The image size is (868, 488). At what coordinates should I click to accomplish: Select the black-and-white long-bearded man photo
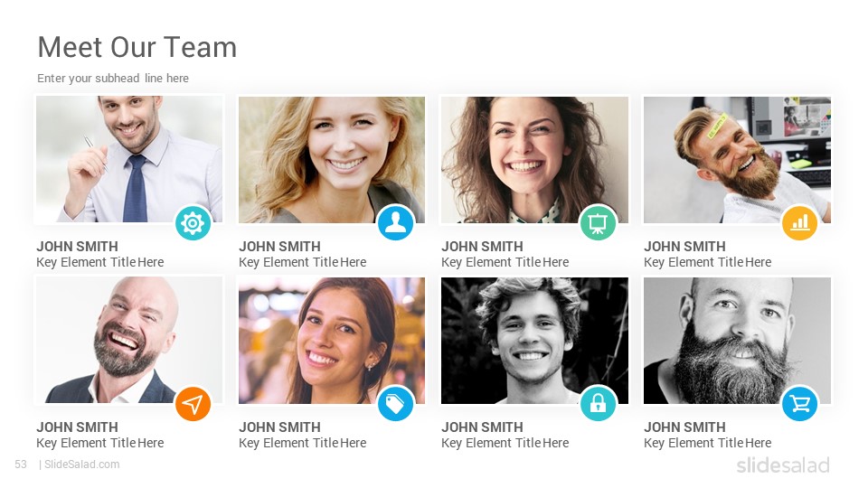tap(737, 341)
